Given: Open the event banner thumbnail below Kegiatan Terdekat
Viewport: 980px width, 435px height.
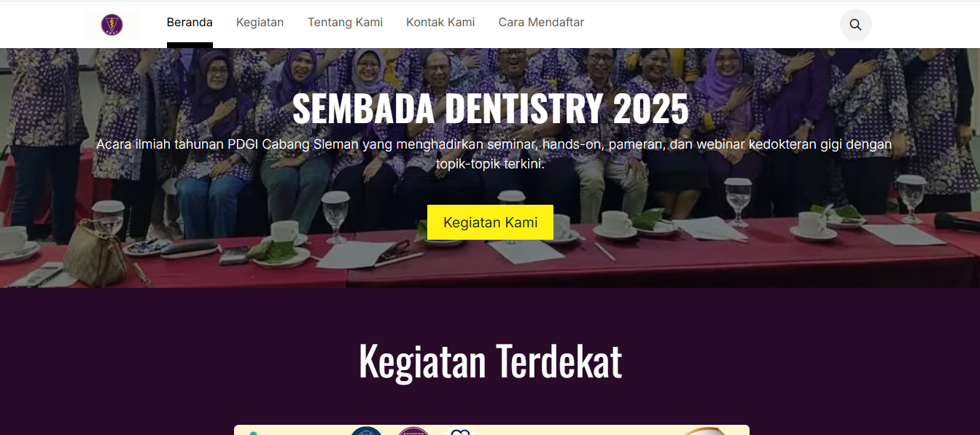Looking at the screenshot, I should click(x=491, y=430).
